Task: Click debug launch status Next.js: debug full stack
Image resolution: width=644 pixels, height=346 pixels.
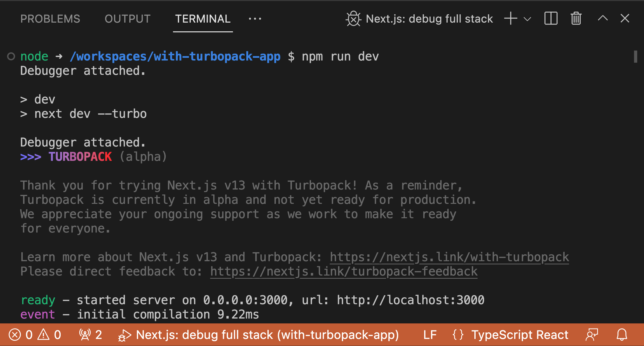Action: (x=258, y=335)
